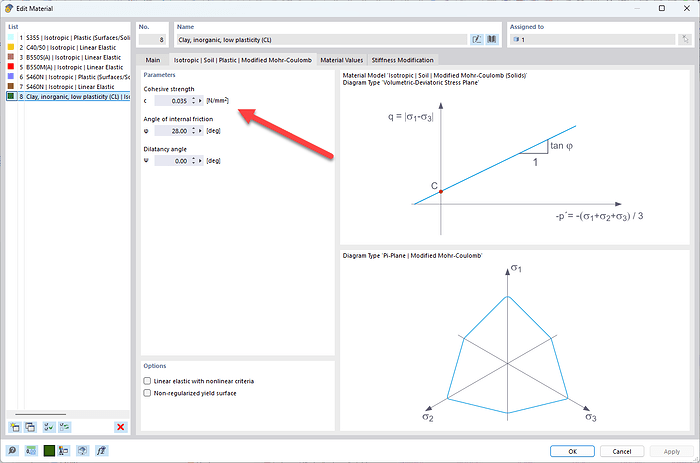This screenshot has height=463, width=700.
Task: Open the units and decimals 0.00 icon
Action: click(x=30, y=451)
